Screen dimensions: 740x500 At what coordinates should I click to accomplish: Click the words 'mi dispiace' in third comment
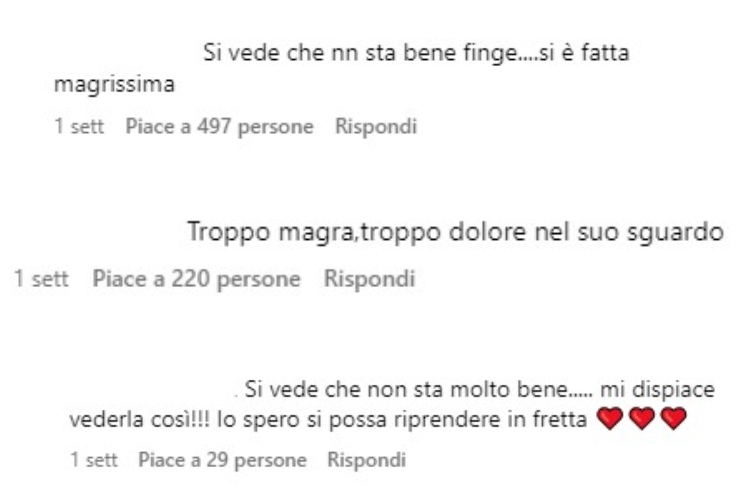pos(657,390)
